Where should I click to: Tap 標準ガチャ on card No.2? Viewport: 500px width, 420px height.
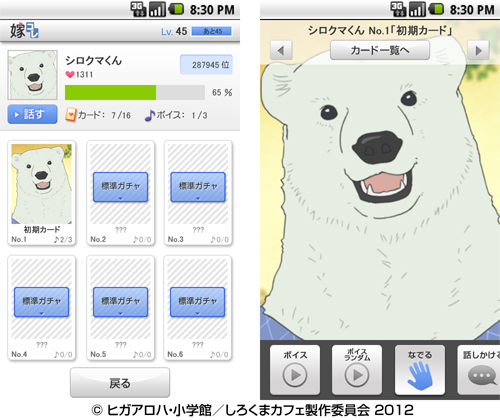(x=120, y=187)
